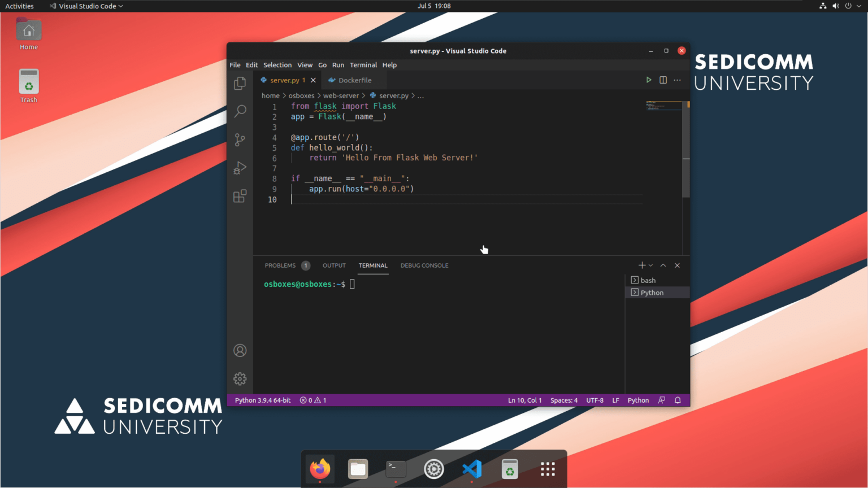Click the editor vertical scrollbar
868x488 pixels.
click(x=686, y=150)
